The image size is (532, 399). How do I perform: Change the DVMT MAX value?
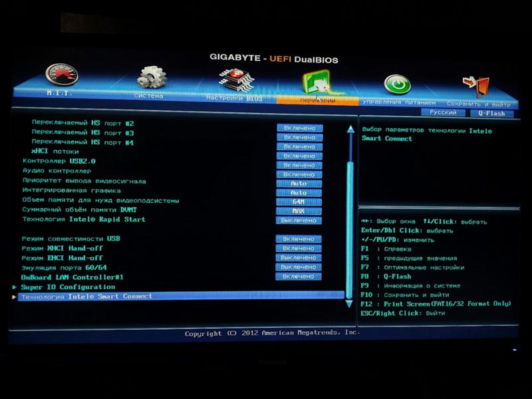click(299, 211)
